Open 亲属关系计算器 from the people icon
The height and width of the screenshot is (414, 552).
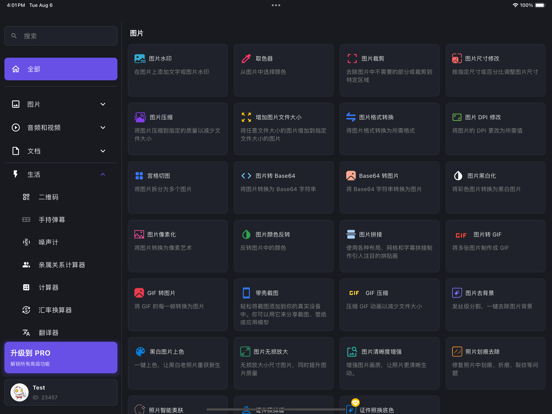pyautogui.click(x=26, y=265)
